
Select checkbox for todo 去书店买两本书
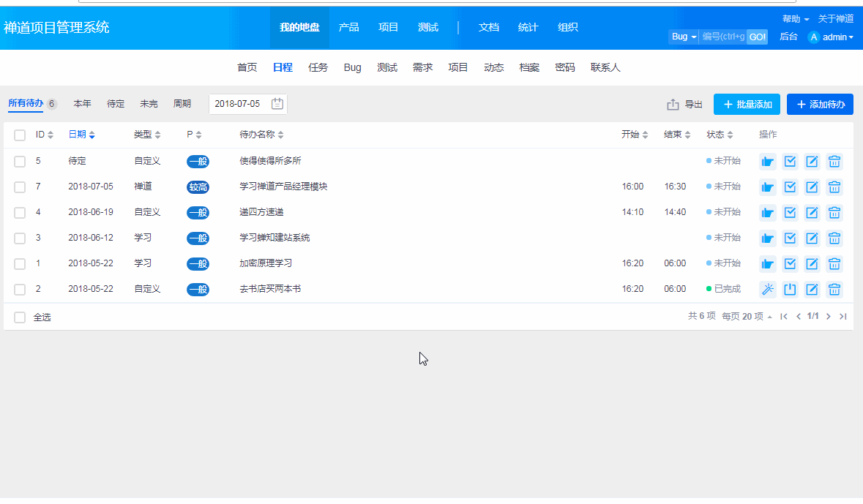(x=20, y=290)
